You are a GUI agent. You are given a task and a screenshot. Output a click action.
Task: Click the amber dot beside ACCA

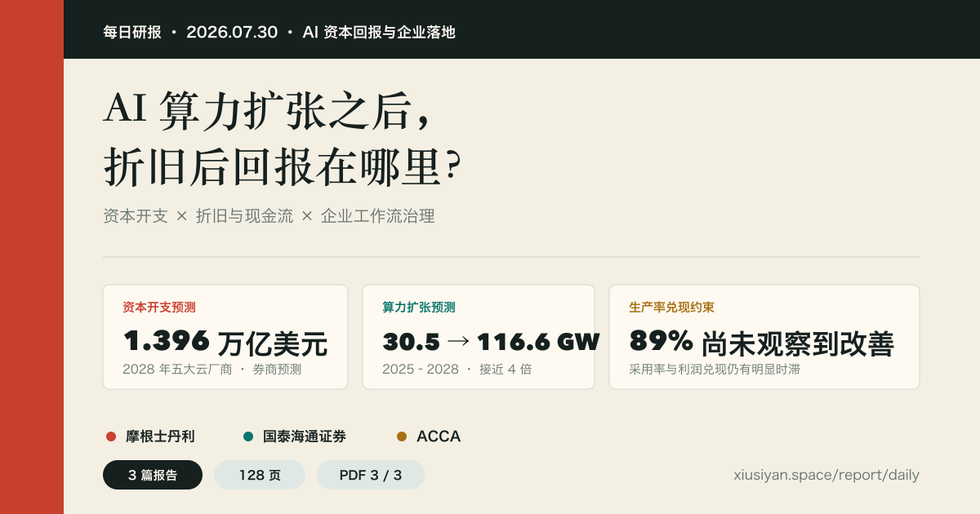pos(402,436)
